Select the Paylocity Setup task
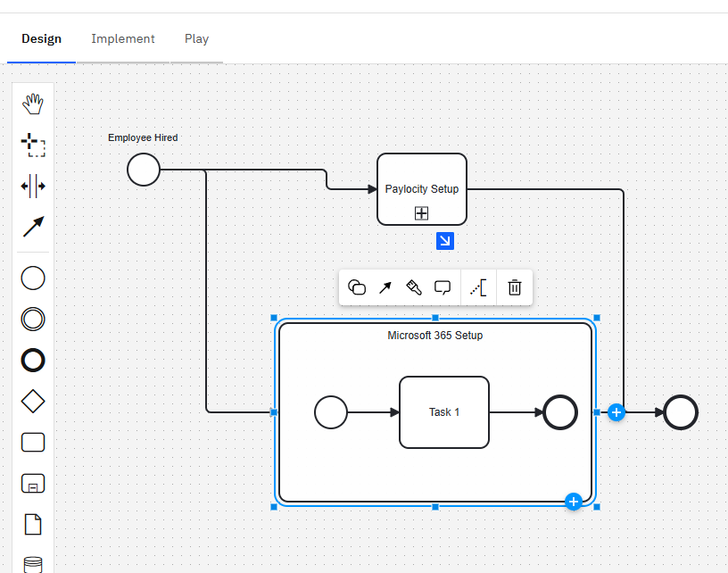 (422, 189)
